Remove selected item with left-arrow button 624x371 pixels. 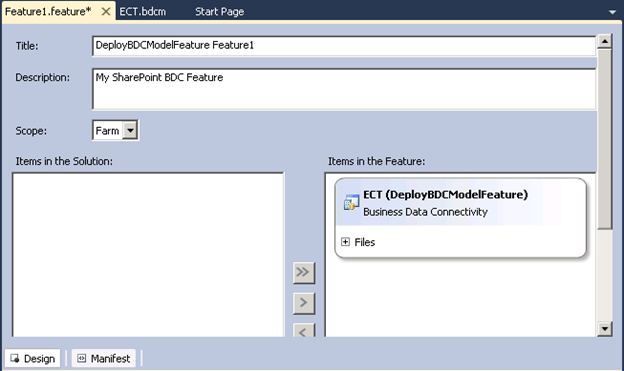click(x=304, y=330)
